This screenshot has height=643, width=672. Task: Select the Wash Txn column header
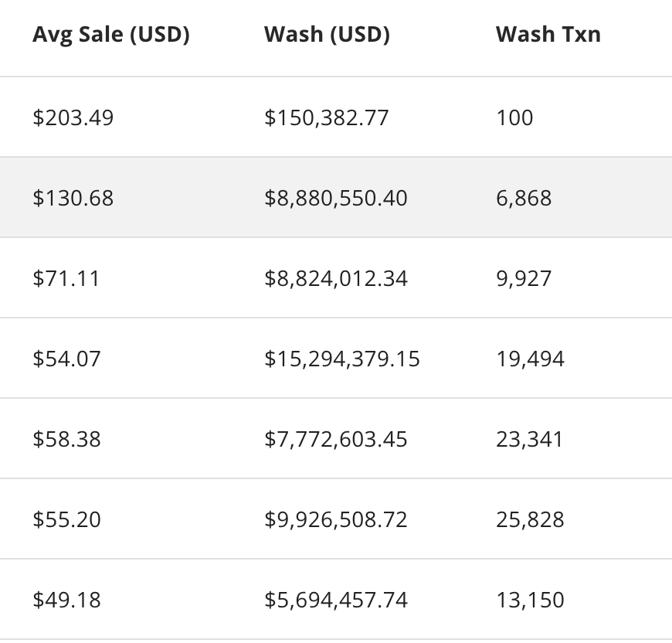(x=548, y=35)
